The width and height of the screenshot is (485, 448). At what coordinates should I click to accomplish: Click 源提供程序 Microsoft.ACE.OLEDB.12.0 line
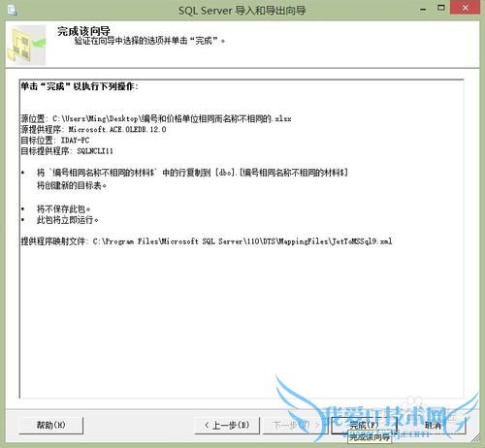[x=93, y=130]
